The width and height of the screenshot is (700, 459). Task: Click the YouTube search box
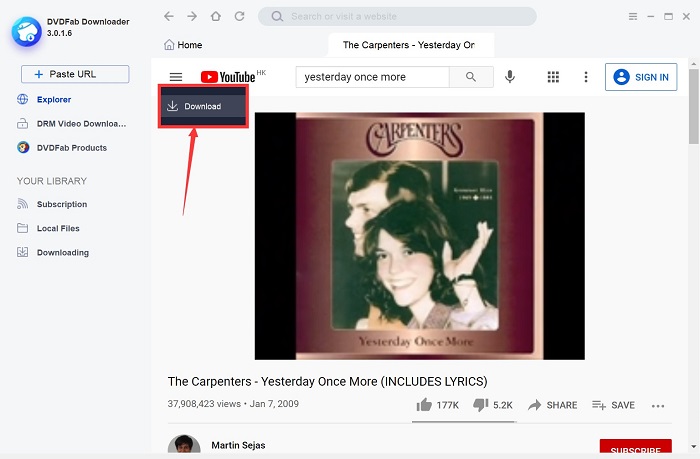coord(372,77)
